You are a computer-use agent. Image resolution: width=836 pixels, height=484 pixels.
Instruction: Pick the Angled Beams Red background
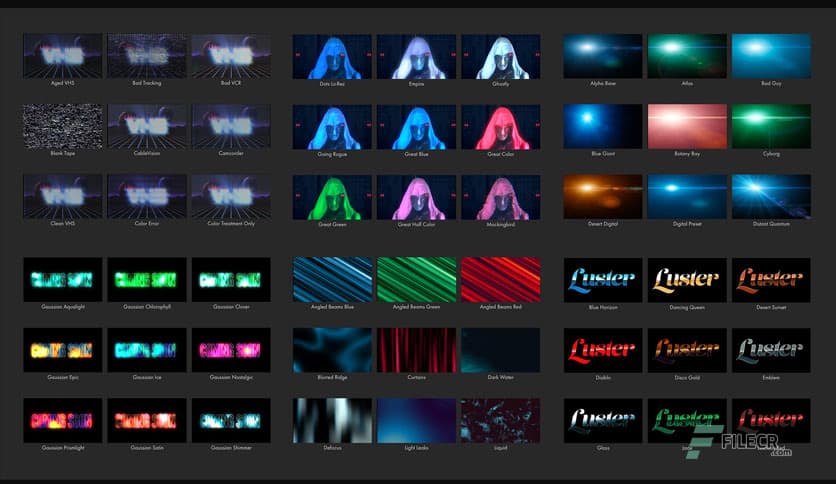[x=501, y=280]
